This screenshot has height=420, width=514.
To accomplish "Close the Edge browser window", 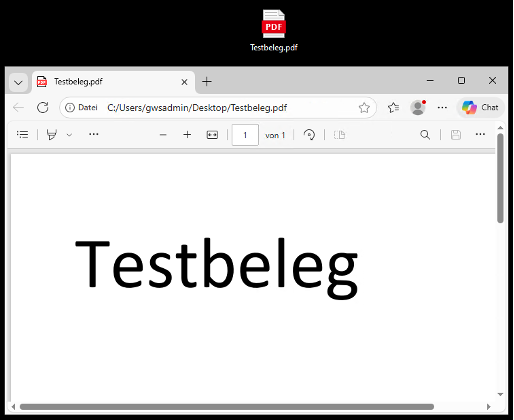I will 492,80.
